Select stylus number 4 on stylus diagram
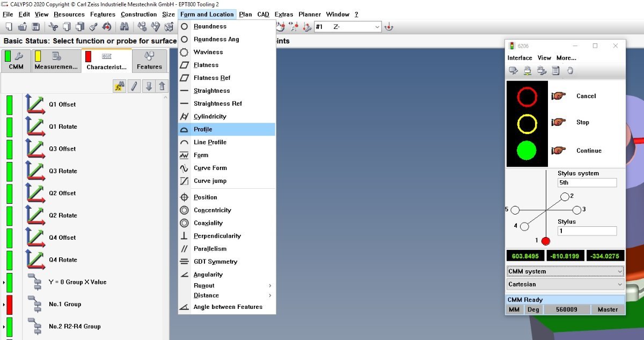644x340 pixels. pos(524,226)
